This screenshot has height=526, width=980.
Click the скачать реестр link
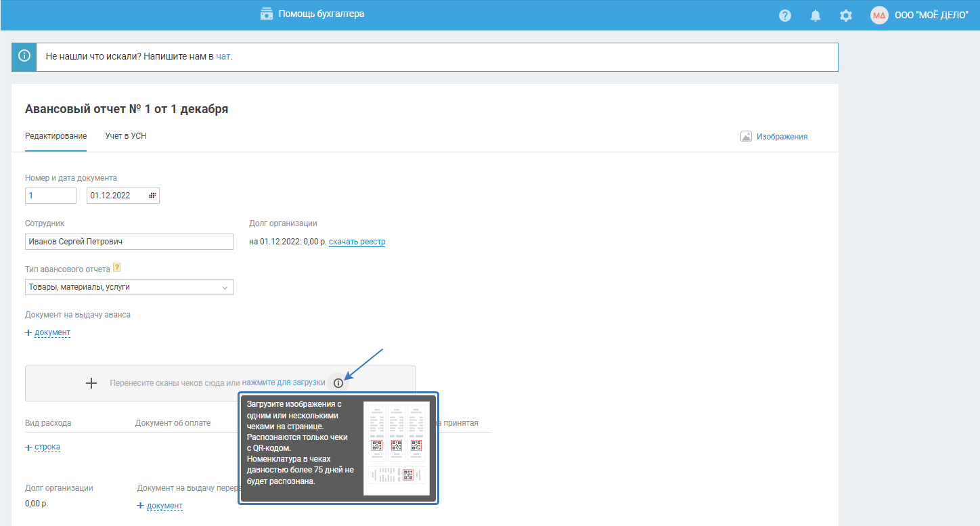coord(357,242)
